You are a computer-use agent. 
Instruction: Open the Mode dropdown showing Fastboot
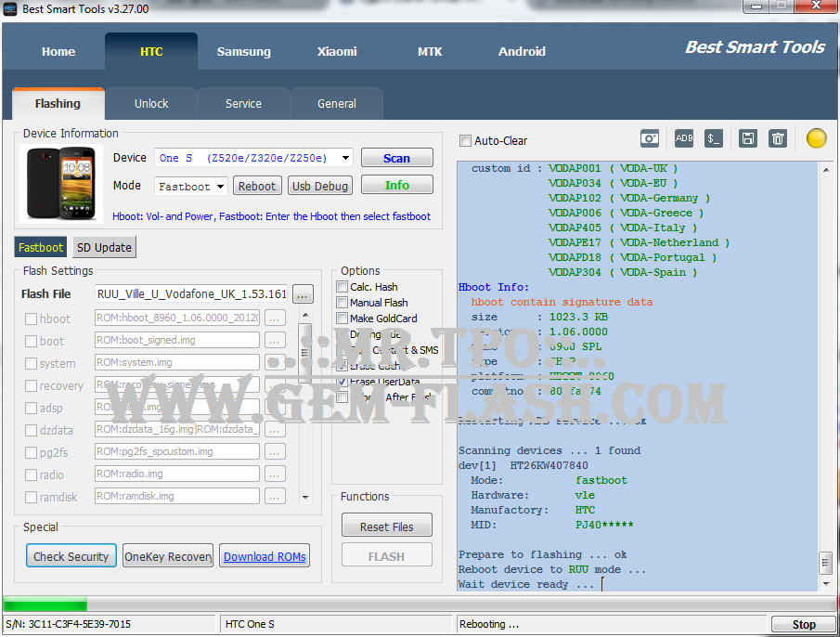(220, 187)
